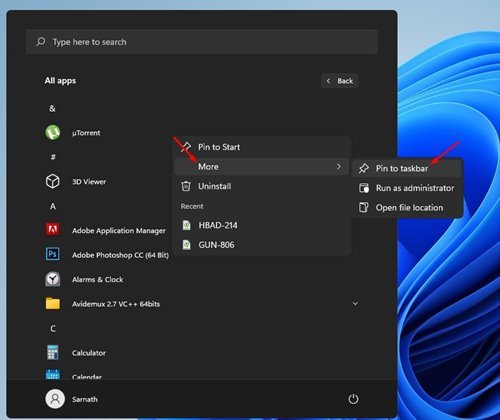
Task: Open the Calculator app icon
Action: click(53, 353)
